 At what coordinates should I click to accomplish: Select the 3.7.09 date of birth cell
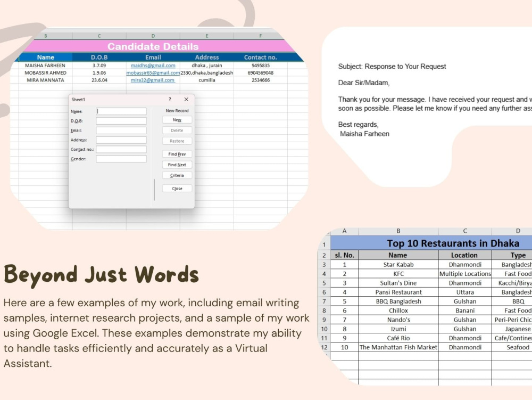click(x=99, y=66)
